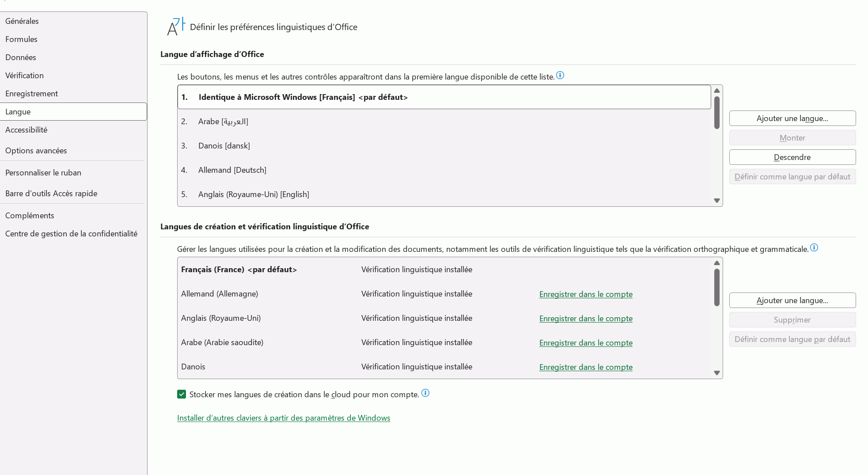868x475 pixels.
Task: Click down arrow of authoring languages scrollbar
Action: 717,373
